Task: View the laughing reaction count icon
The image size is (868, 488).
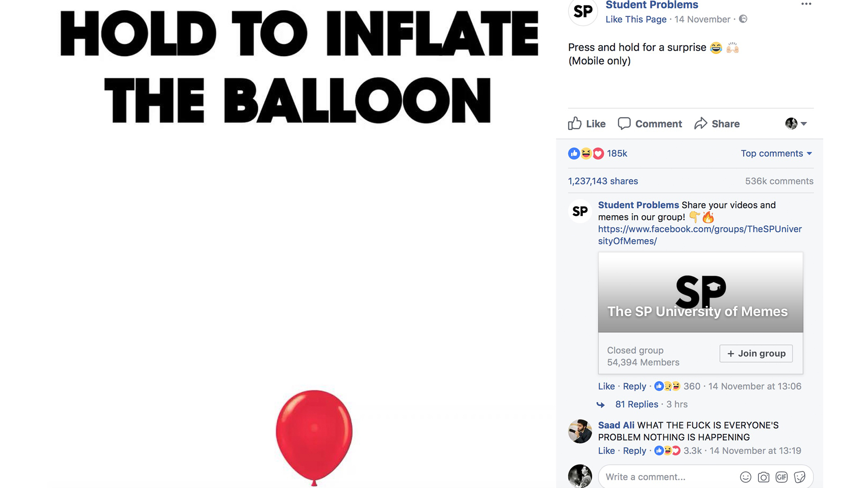Action: tap(586, 154)
